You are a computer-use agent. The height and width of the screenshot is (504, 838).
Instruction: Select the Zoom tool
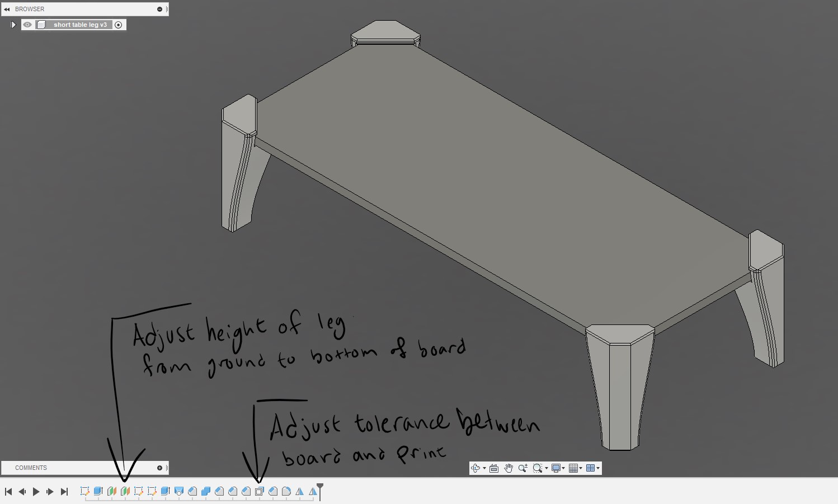point(524,468)
